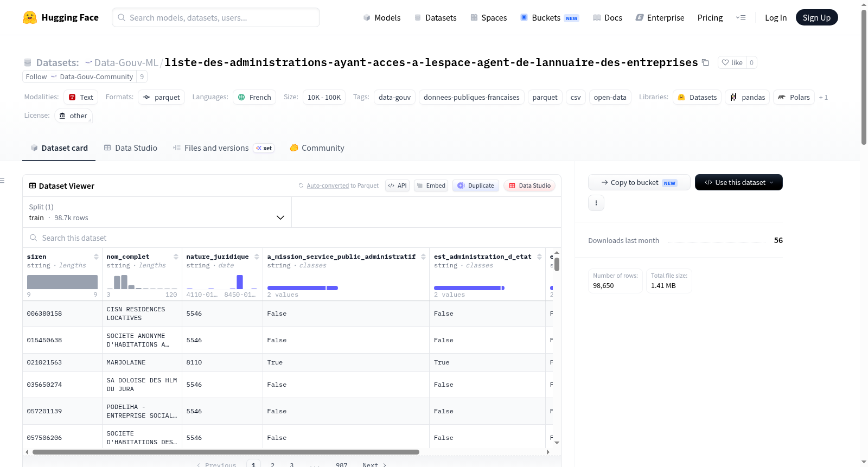Image resolution: width=868 pixels, height=467 pixels.
Task: Sort the siren column with the sort icon
Action: pos(96,257)
